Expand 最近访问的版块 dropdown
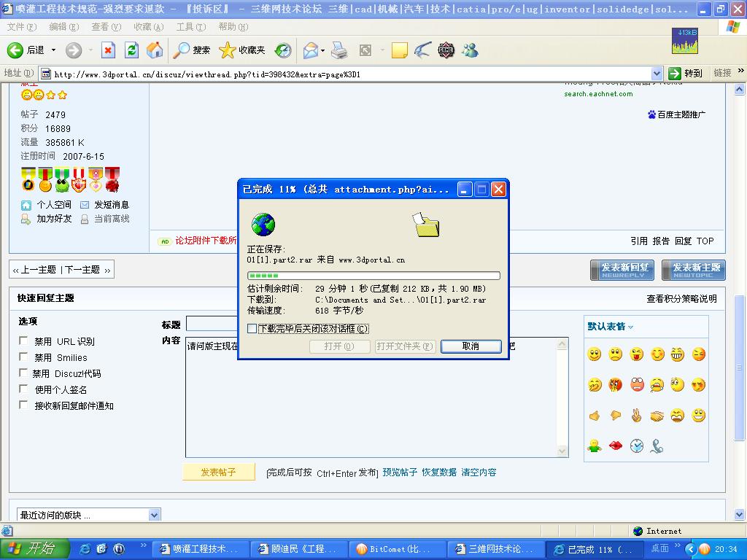Viewport: 747px width, 560px height. click(154, 515)
